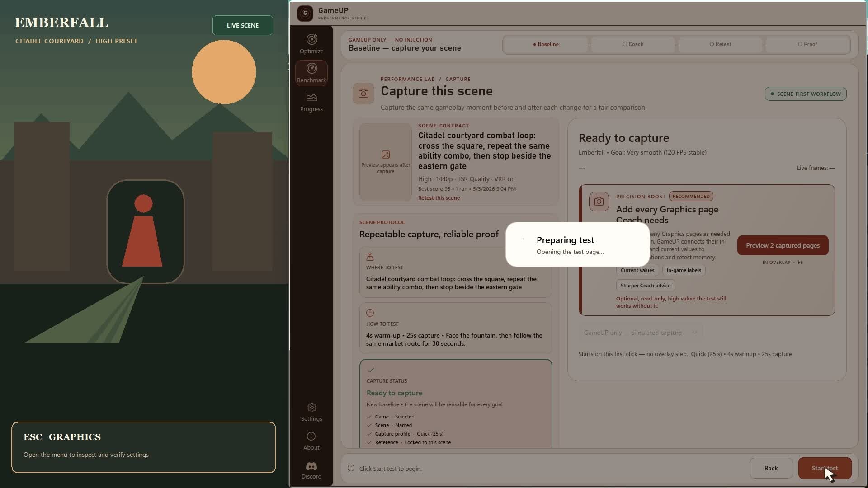Open the Progress chart icon
The width and height of the screenshot is (868, 488).
click(x=311, y=97)
